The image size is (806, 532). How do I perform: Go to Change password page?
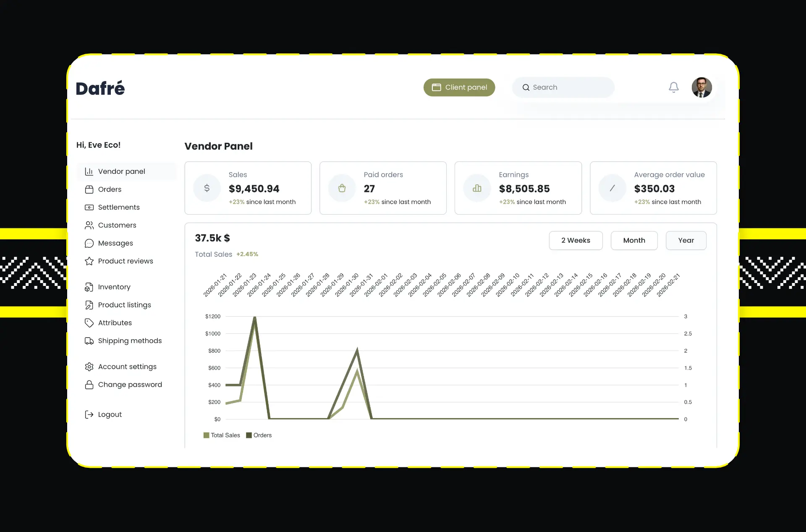pyautogui.click(x=130, y=385)
